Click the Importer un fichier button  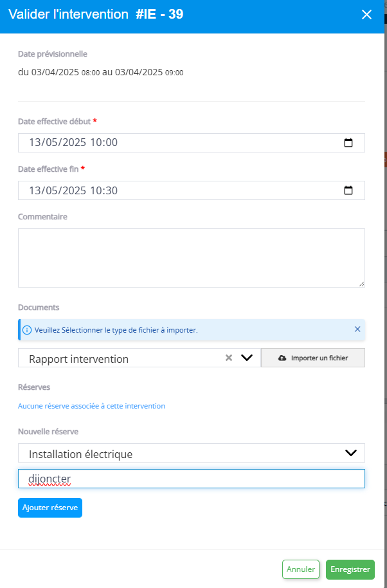click(x=313, y=358)
